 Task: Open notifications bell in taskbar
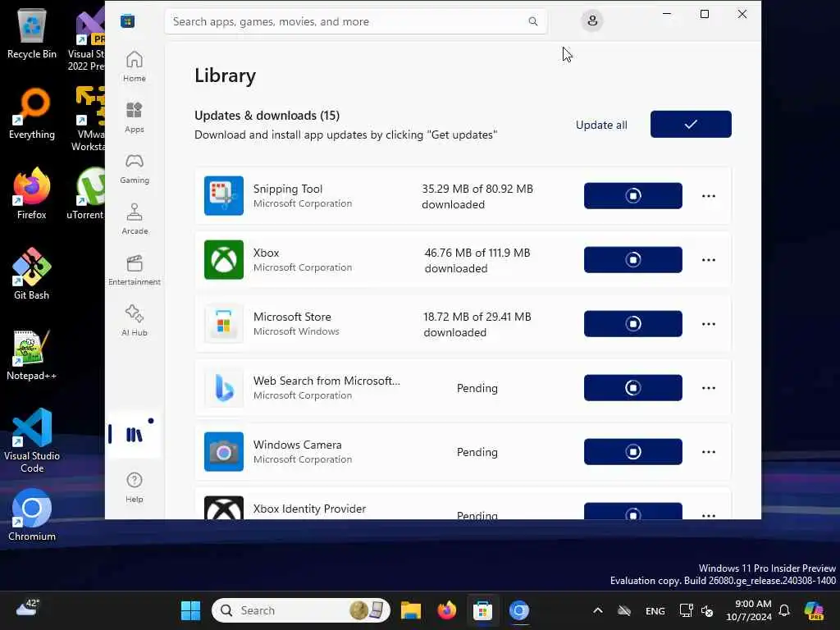(784, 610)
